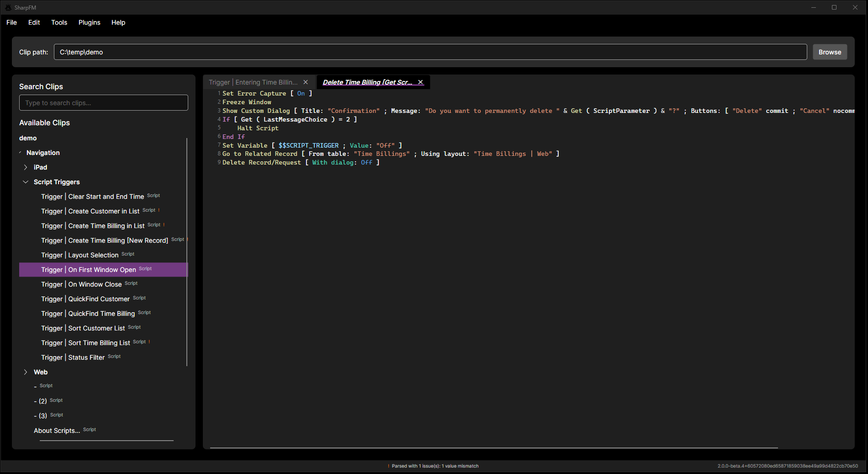Click 'Parsed with 1 issue(s)' status text
Screen dimensions: 868x474
coord(435,466)
